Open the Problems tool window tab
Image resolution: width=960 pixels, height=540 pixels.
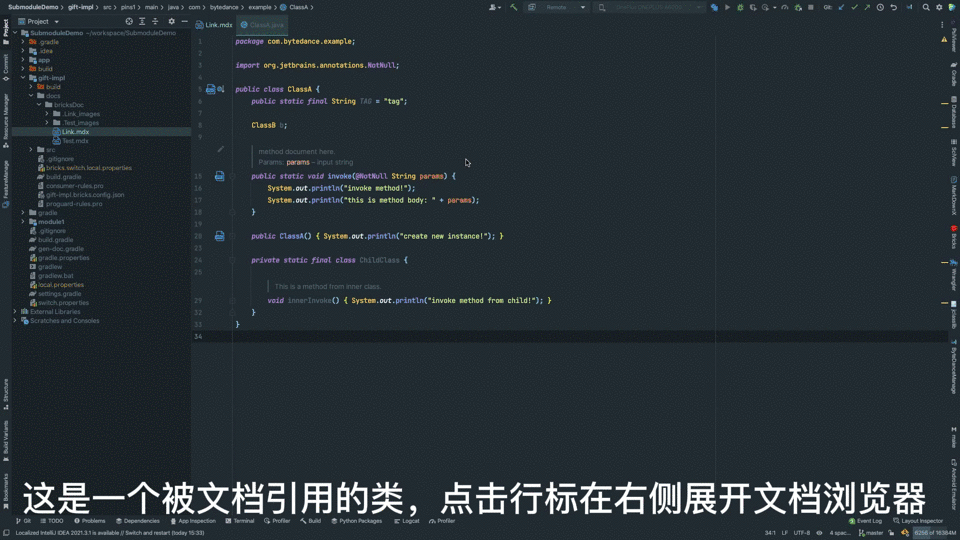[89, 521]
